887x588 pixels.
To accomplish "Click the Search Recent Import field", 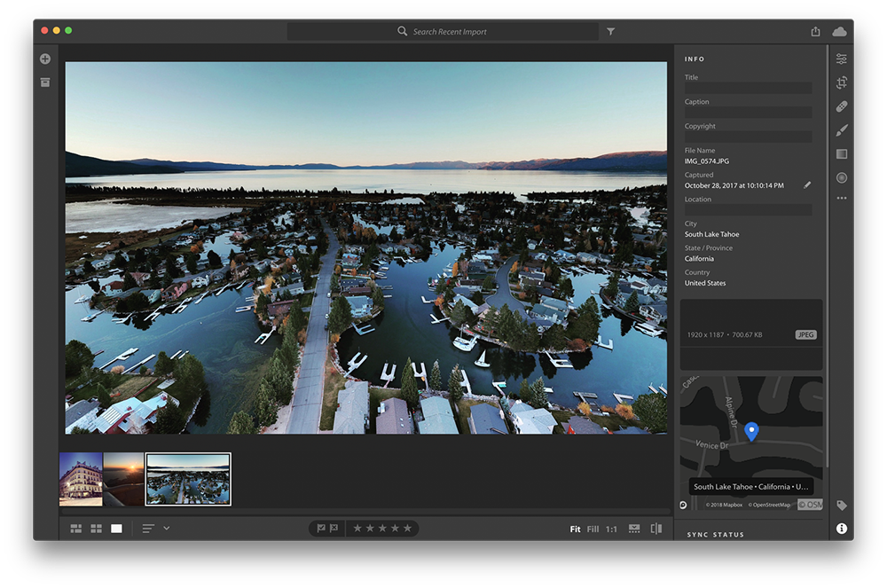I will (443, 32).
